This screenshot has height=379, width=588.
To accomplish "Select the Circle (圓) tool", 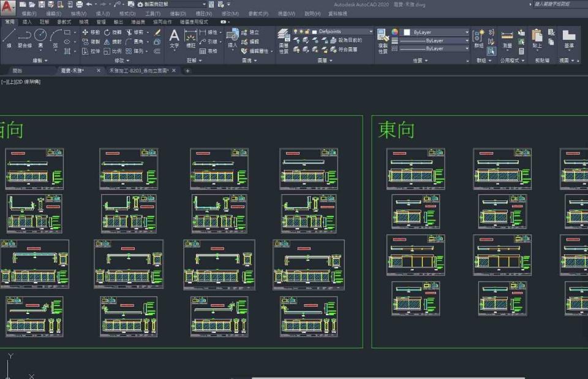I will [40, 37].
